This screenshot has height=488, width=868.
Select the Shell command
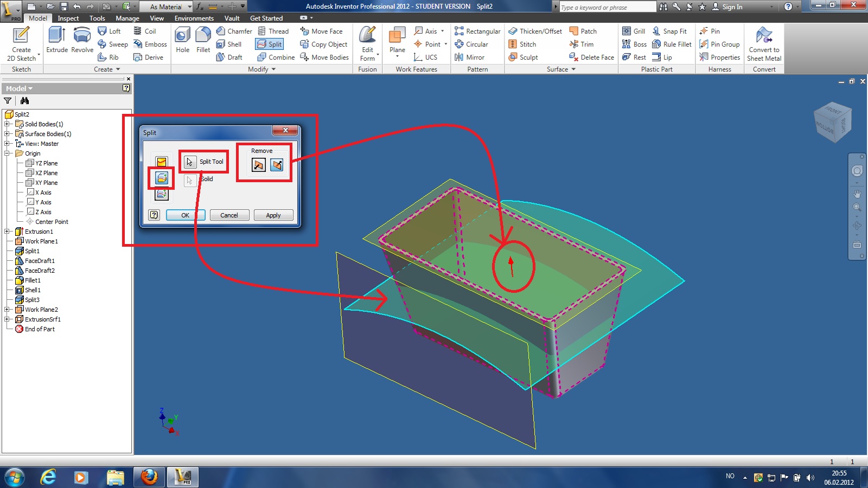[x=229, y=44]
